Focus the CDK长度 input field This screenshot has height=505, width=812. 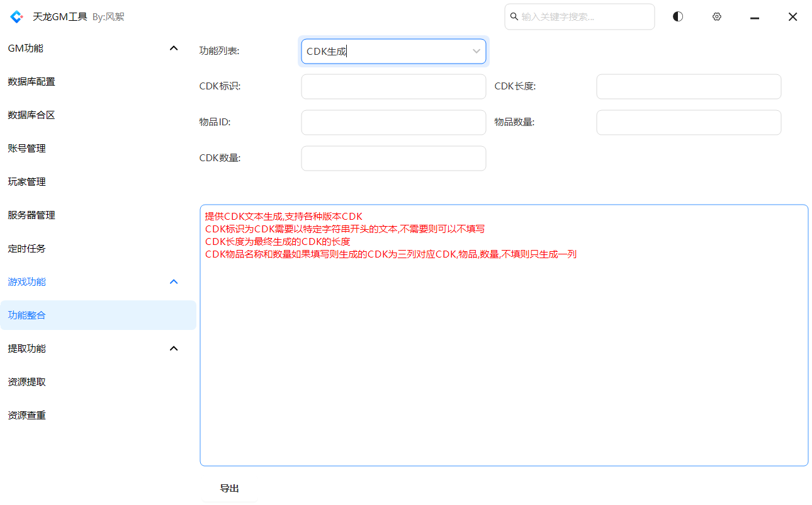tap(689, 87)
